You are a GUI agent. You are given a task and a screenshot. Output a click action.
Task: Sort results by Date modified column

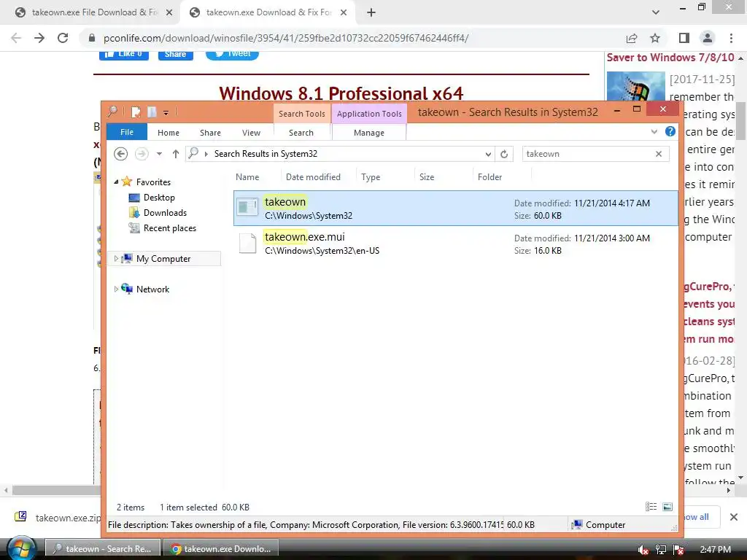[313, 177]
